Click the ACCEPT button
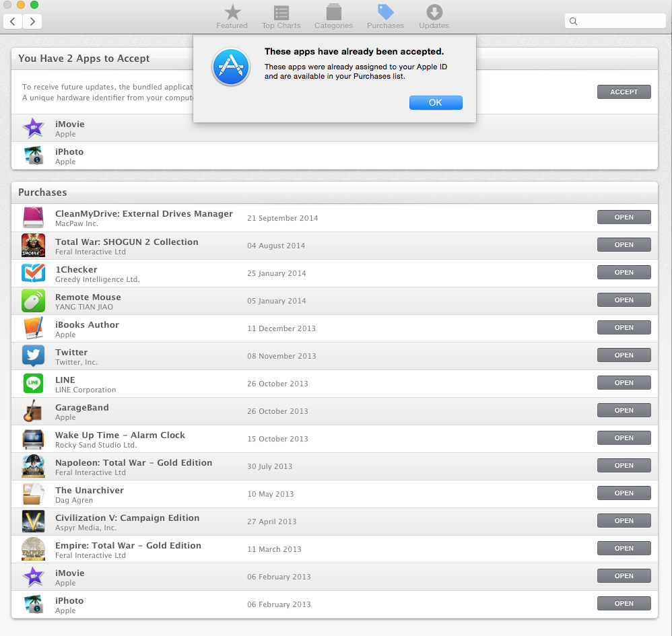 point(624,92)
